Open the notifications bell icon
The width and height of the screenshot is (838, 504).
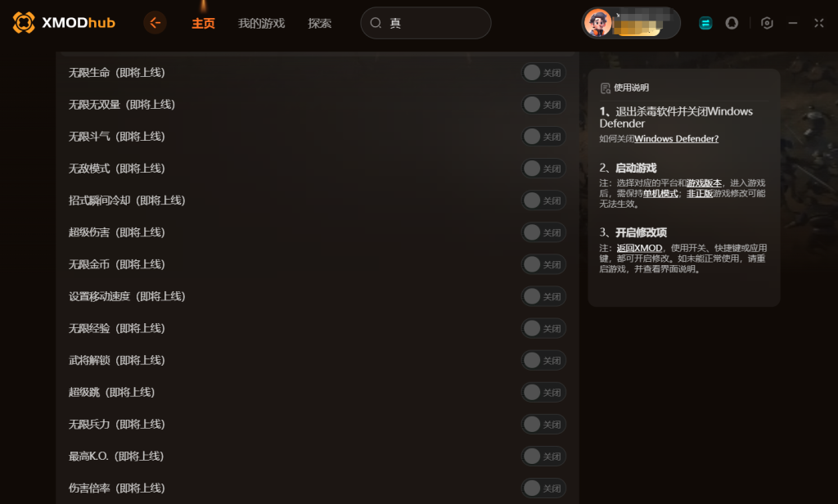(x=732, y=23)
